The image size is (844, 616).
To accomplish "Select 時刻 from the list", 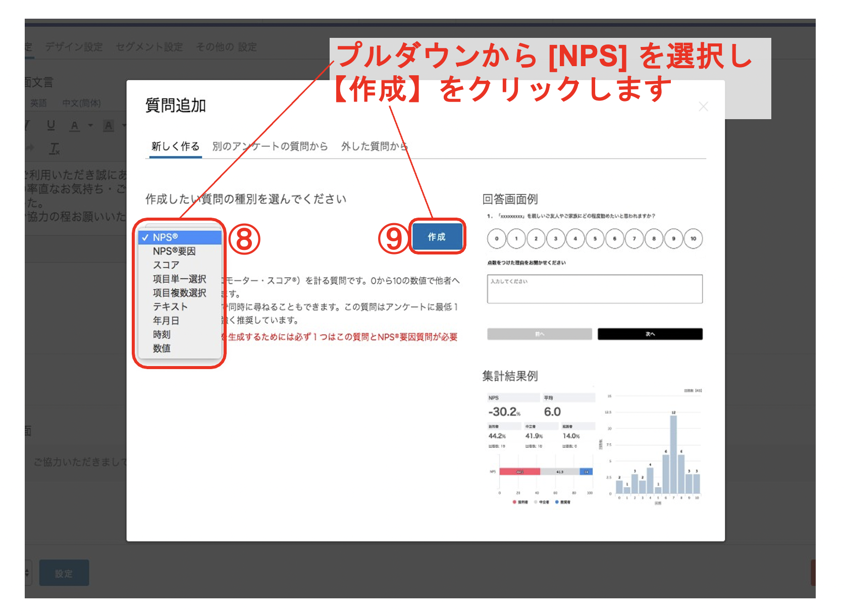I will (180, 334).
